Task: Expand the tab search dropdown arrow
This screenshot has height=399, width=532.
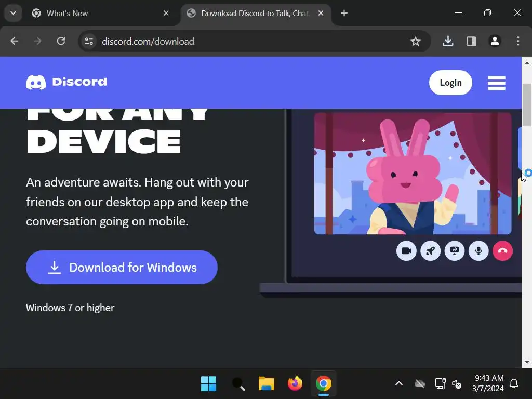Action: tap(13, 13)
